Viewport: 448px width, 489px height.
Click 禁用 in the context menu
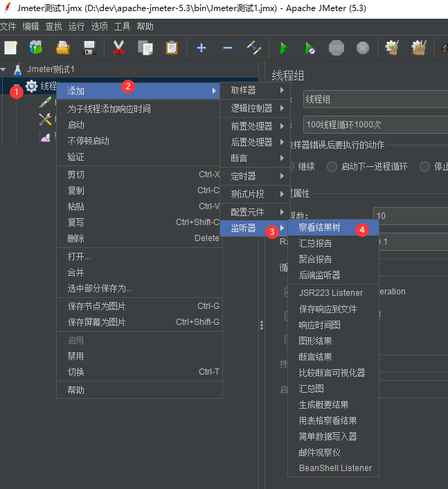[x=75, y=356]
